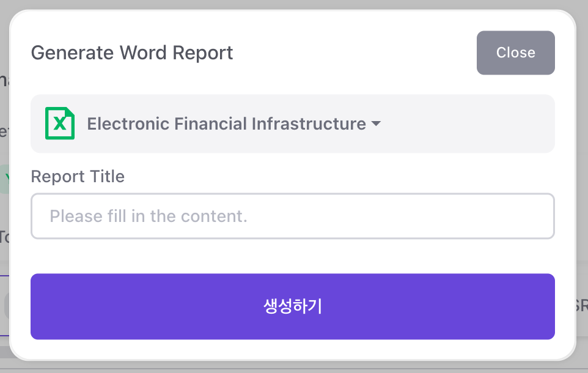Click the word "Close" at the dialog's top right
This screenshot has width=588, height=373.
point(515,53)
